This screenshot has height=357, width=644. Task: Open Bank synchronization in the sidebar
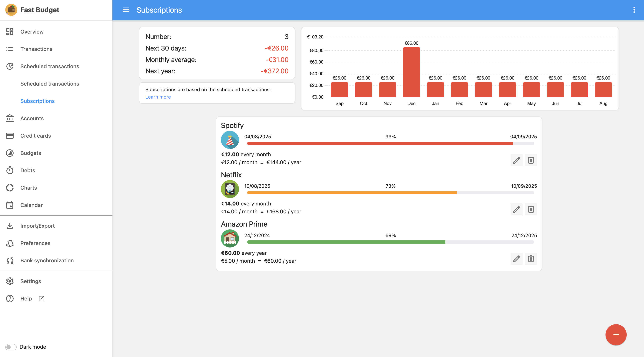click(x=56, y=260)
